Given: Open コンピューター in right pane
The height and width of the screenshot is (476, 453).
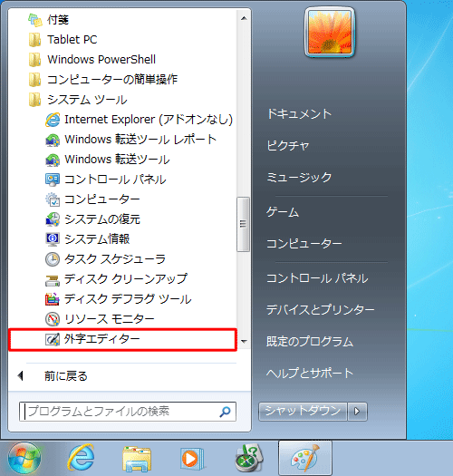Looking at the screenshot, I should pos(304,244).
